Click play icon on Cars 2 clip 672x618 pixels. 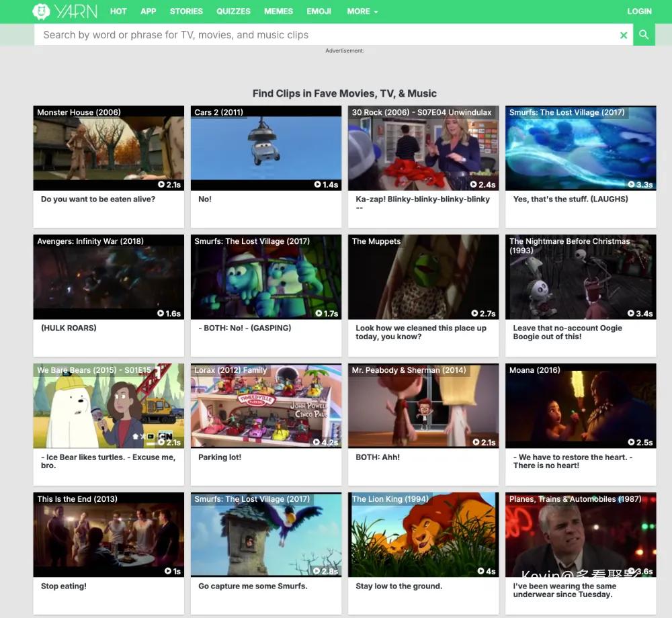pos(318,185)
